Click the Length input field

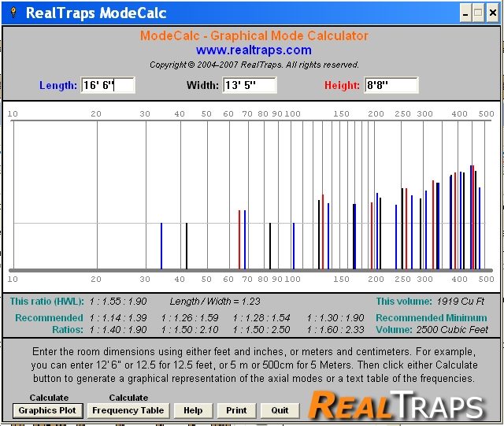point(108,85)
